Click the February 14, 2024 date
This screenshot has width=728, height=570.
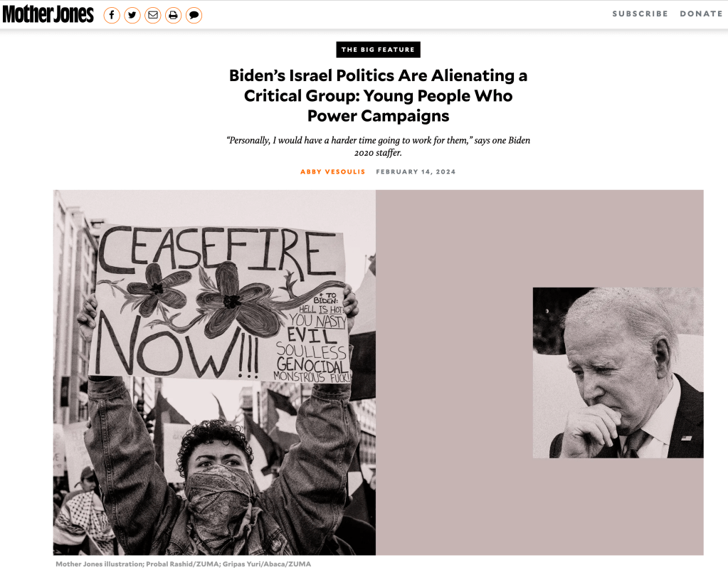416,171
